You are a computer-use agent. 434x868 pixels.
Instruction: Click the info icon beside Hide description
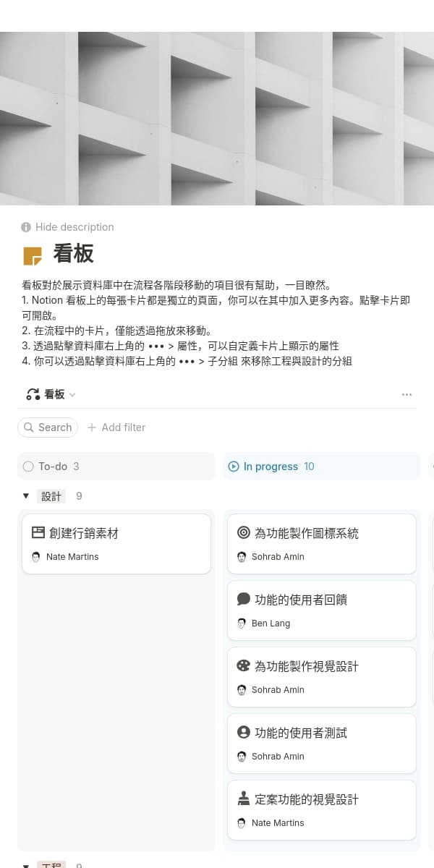(26, 226)
